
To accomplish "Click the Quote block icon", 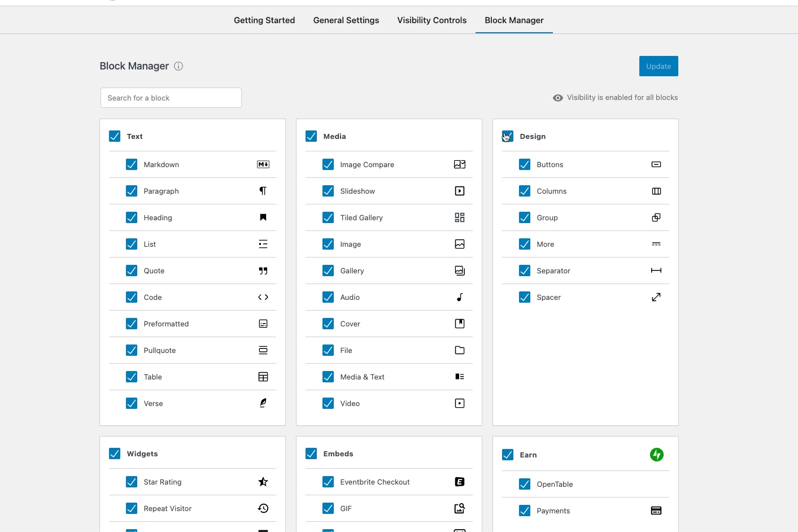I will pyautogui.click(x=263, y=271).
